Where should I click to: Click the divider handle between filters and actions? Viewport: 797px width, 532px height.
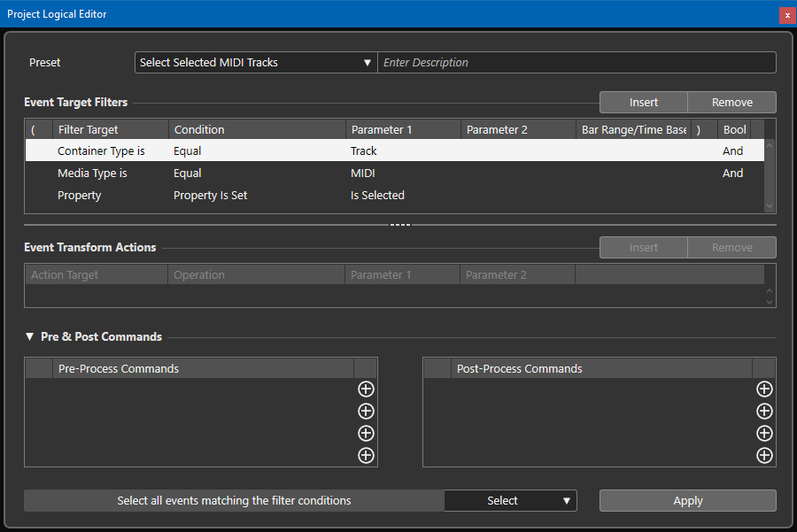tap(400, 225)
